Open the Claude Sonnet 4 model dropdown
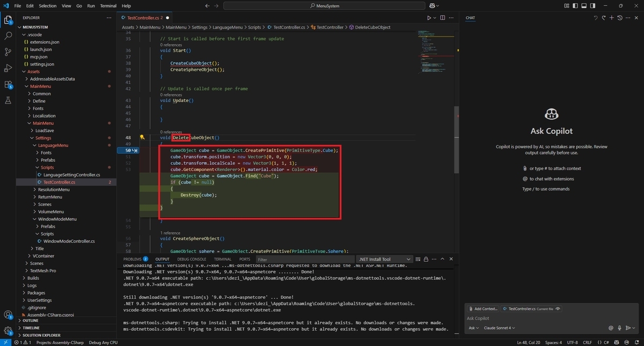Viewport: 644px width, 346px height. [500, 328]
